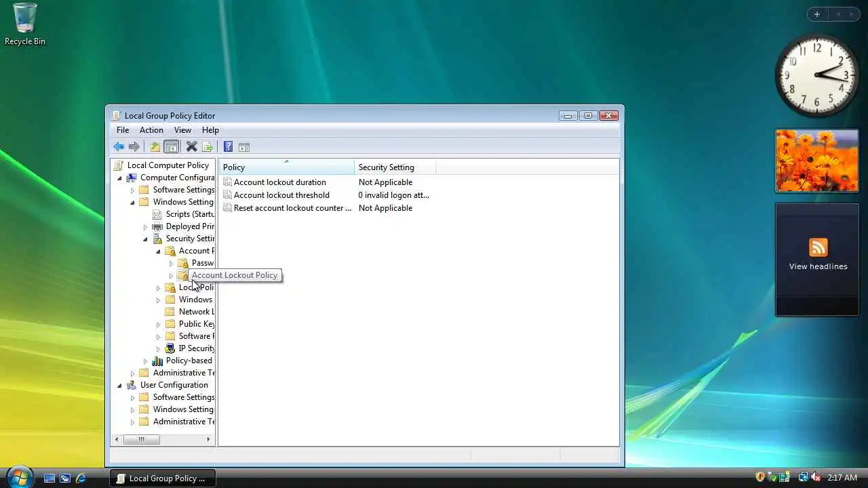Open the File menu
Viewport: 868px width, 488px height.
click(123, 130)
